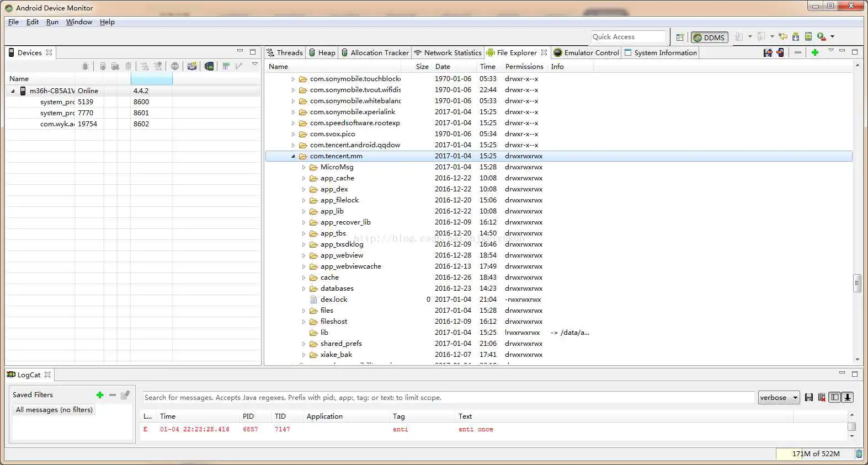Viewport: 868px width, 465px height.
Task: Click the Capture system wide trace icon
Action: [226, 66]
